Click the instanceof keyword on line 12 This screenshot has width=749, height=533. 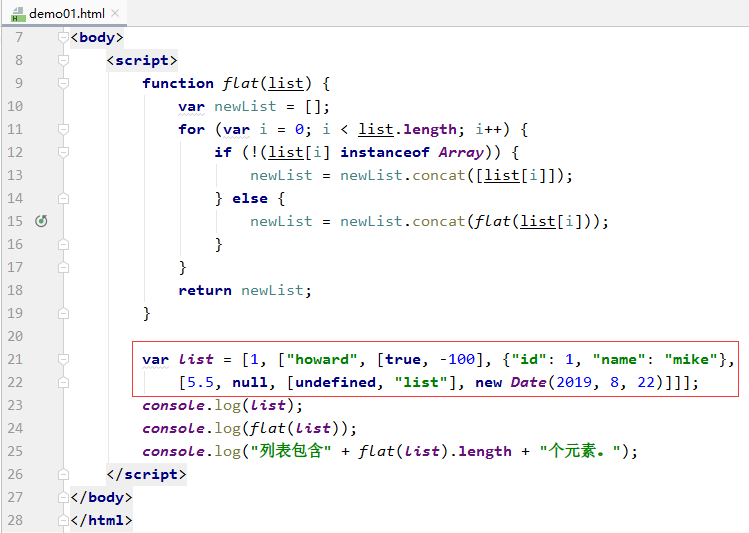(x=385, y=152)
